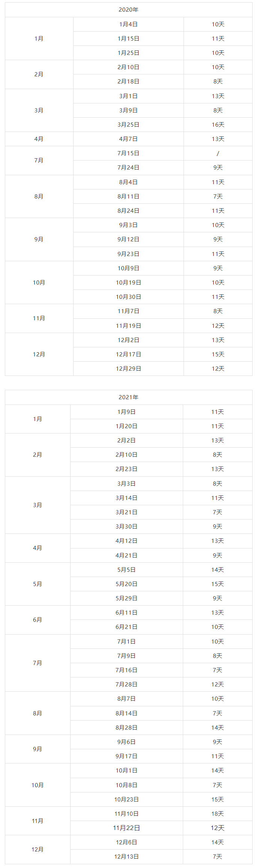This screenshot has height=868, width=256.
Task: Click the 2020年 table header
Action: pos(128,10)
